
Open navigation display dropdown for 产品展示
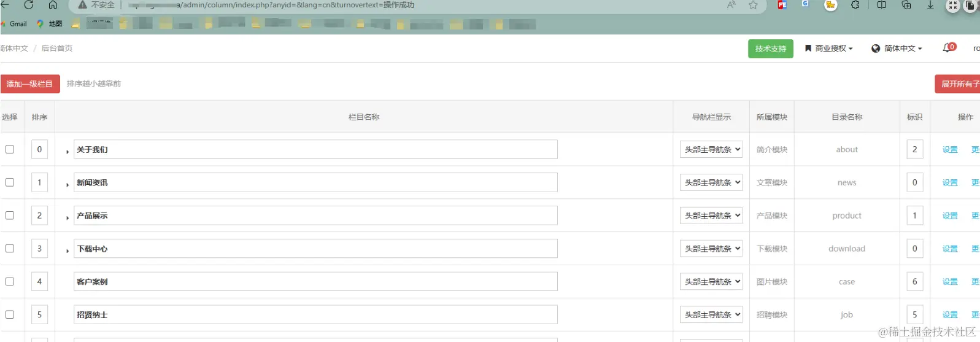[711, 216]
